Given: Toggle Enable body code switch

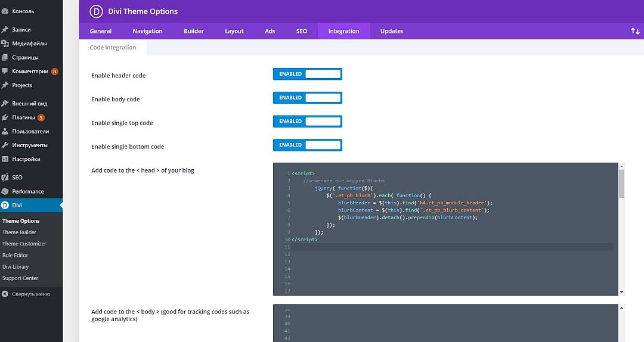Looking at the screenshot, I should (308, 98).
